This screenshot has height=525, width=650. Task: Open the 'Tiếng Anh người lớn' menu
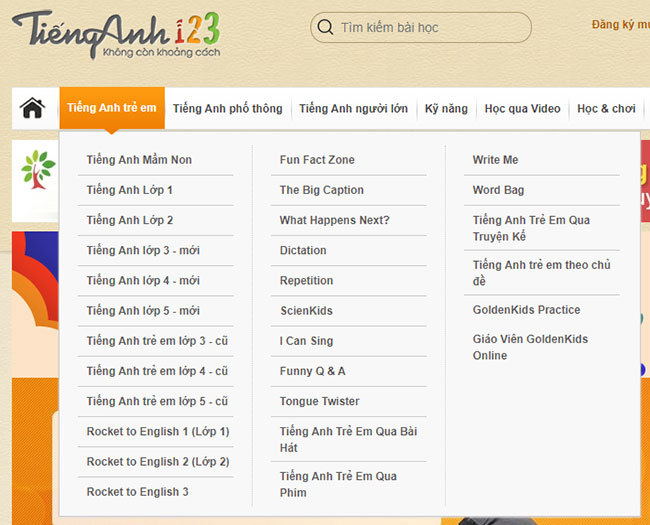click(x=354, y=109)
